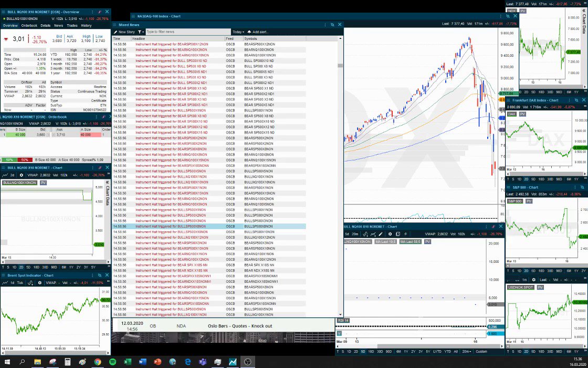Open Google Chrome from the taskbar
This screenshot has height=368, width=588.
point(98,362)
